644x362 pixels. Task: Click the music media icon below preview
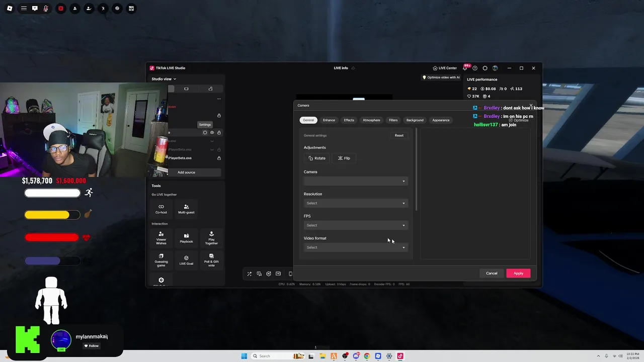[259, 274]
